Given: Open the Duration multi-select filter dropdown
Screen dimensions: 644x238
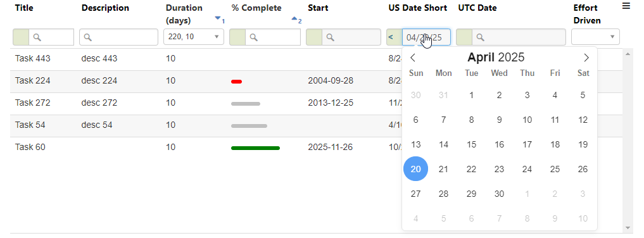Looking at the screenshot, I should tap(194, 37).
